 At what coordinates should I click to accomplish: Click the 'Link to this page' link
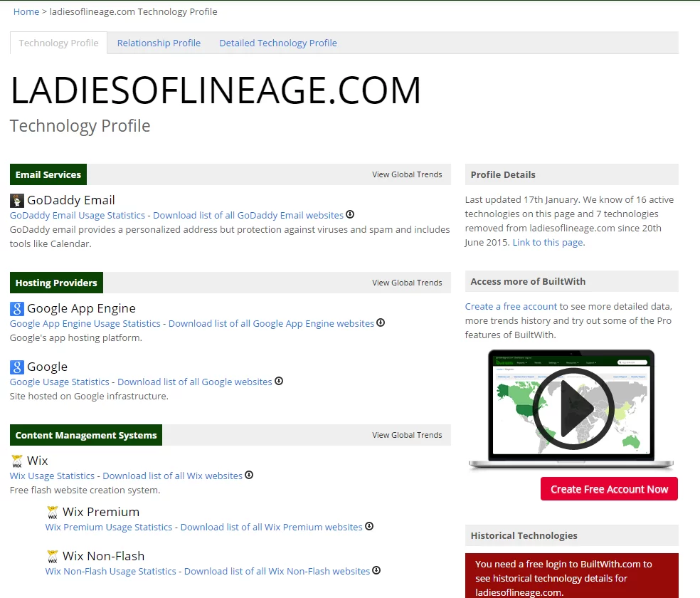tap(548, 242)
